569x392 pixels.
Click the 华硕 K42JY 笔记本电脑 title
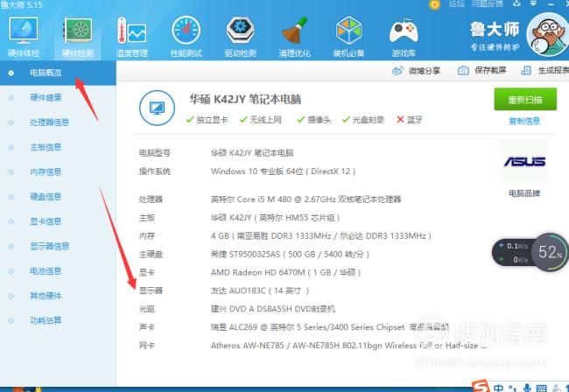245,100
